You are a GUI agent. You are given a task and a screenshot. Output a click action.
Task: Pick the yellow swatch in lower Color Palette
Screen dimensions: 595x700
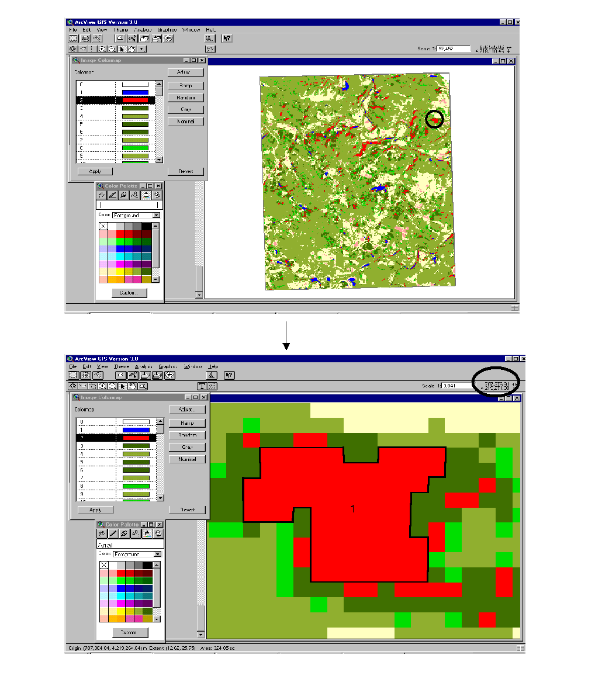pyautogui.click(x=121, y=611)
